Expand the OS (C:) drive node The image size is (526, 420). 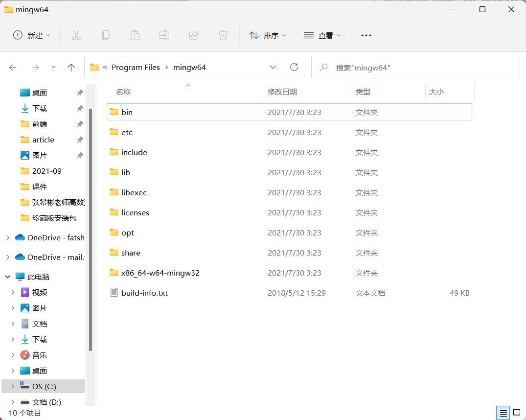click(x=13, y=386)
